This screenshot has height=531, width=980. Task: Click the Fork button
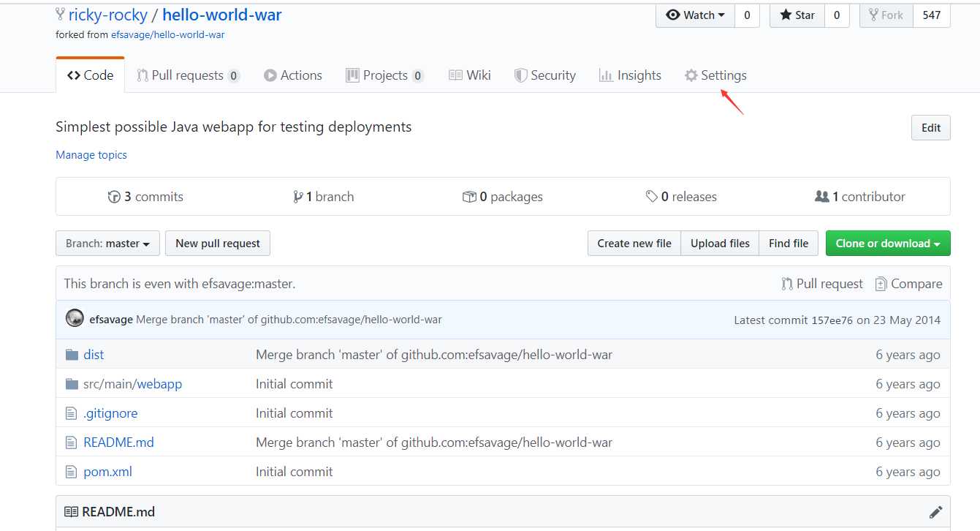(x=886, y=15)
